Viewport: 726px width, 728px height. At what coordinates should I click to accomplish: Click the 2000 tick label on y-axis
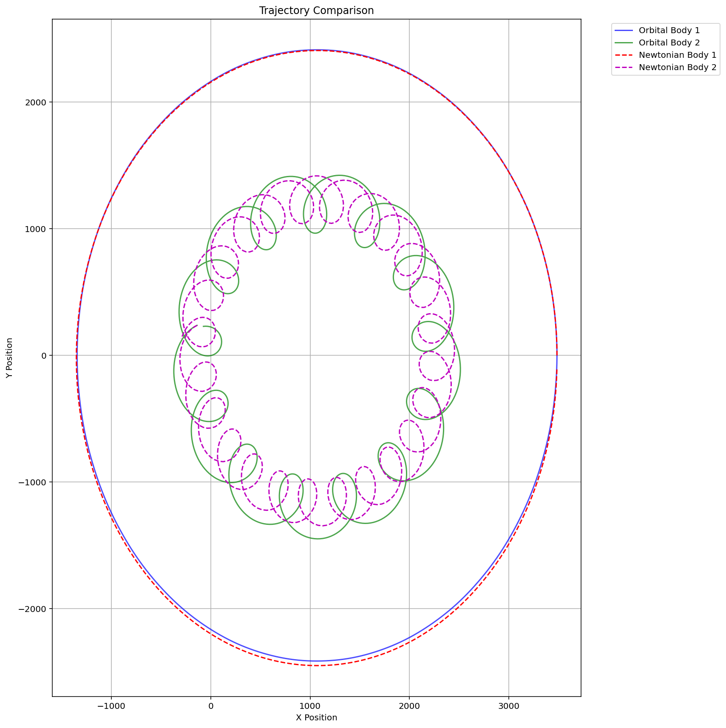[37, 102]
